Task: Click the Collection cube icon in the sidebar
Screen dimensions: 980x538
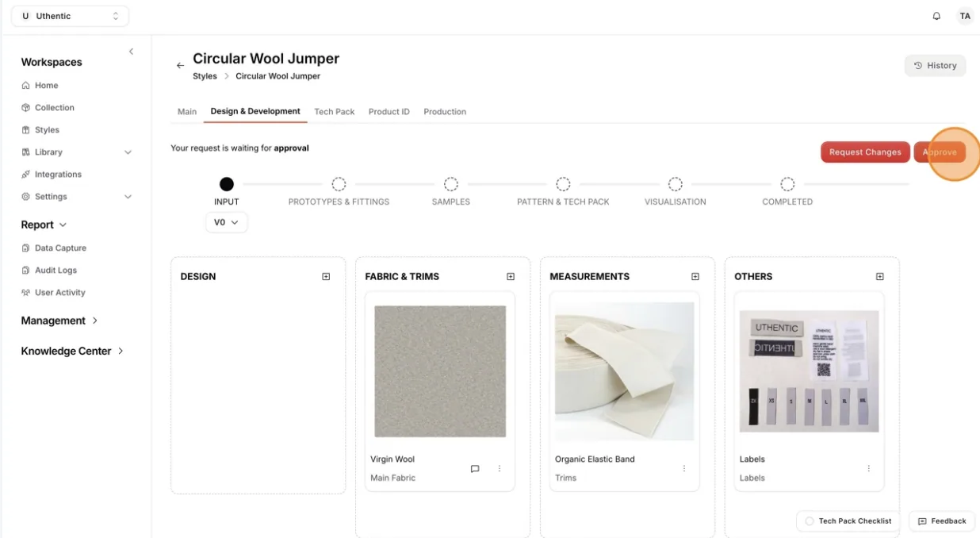Action: click(26, 108)
